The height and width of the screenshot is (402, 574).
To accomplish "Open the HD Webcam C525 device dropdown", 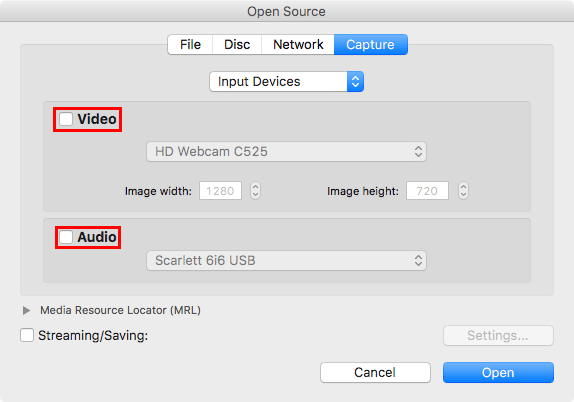I will [x=286, y=152].
